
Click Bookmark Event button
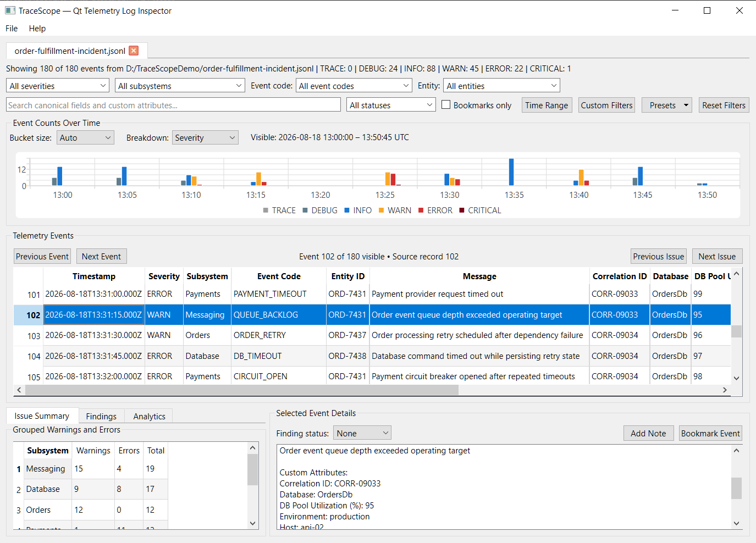(710, 433)
